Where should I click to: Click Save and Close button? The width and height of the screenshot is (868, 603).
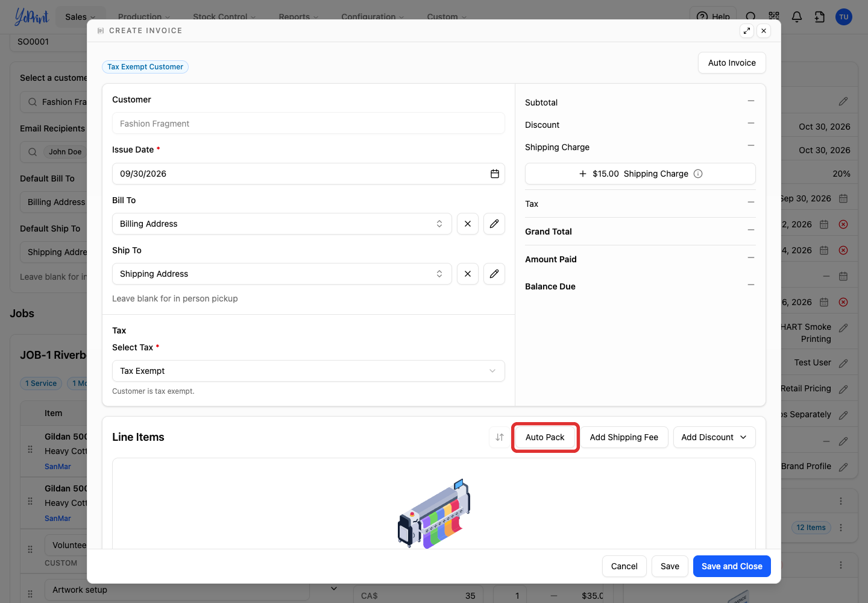(x=732, y=566)
